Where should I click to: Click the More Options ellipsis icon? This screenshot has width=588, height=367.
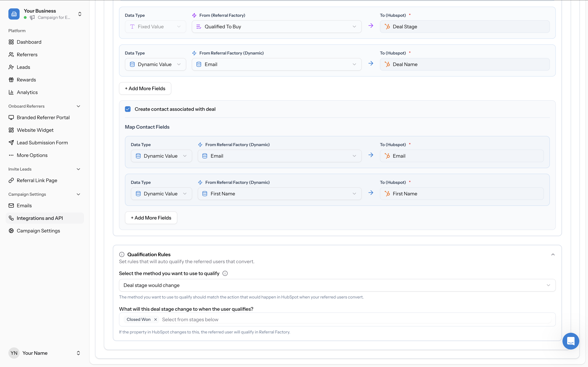(11, 155)
